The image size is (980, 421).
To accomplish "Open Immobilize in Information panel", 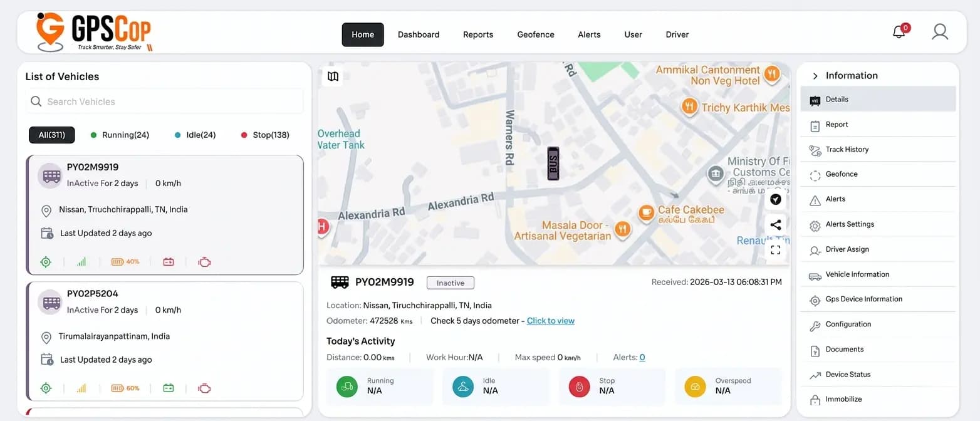I will coord(878,399).
